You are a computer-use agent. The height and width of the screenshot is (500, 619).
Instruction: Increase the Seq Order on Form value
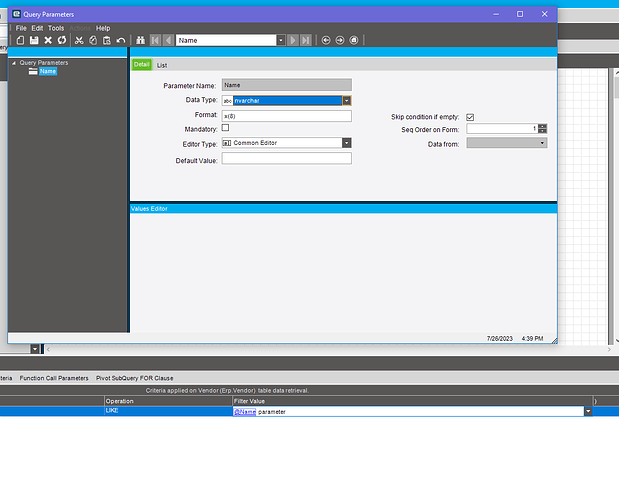(542, 126)
